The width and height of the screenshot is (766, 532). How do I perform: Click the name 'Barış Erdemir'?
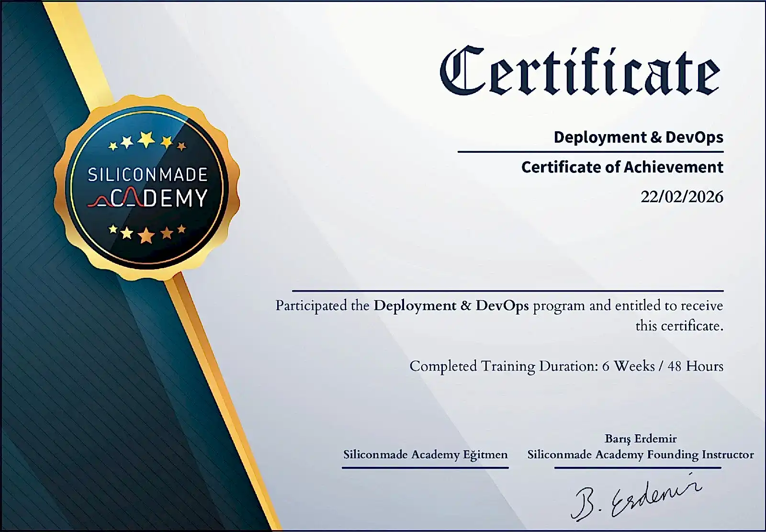[641, 439]
